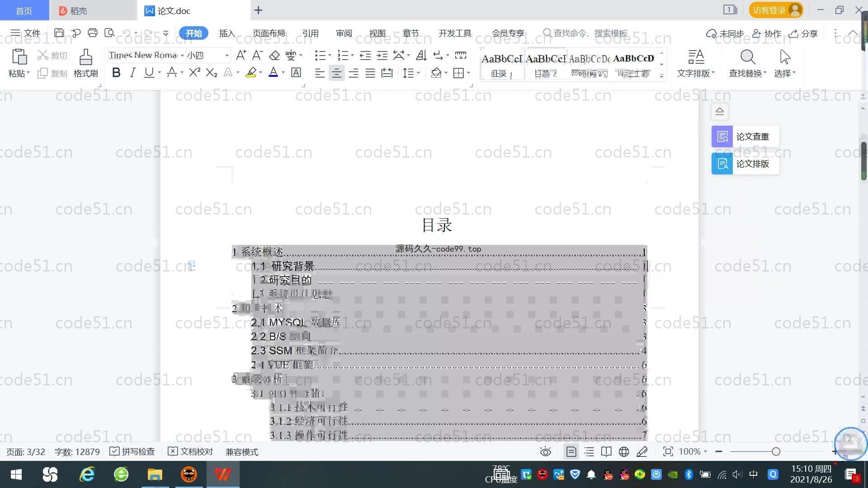Toggle document proofreading in status bar
This screenshot has height=488, width=868.
[190, 451]
